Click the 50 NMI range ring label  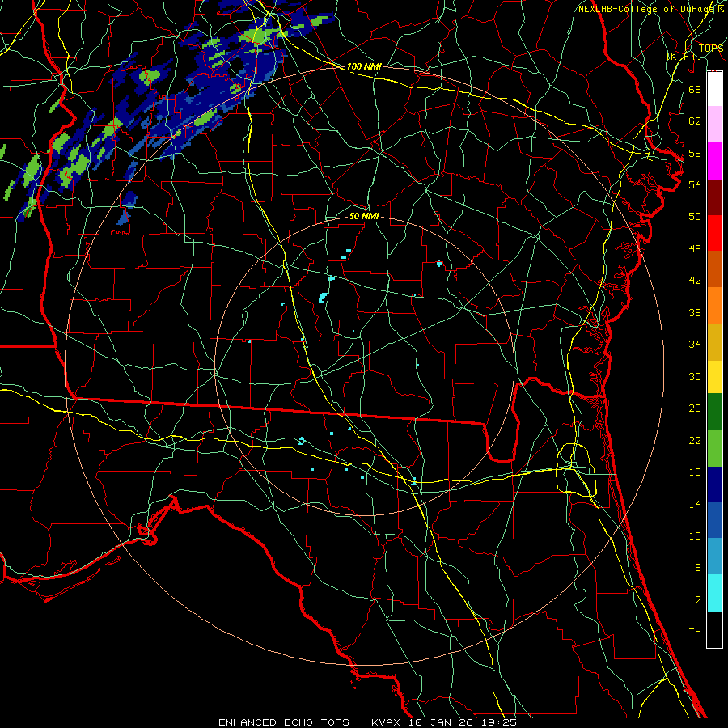point(364,216)
